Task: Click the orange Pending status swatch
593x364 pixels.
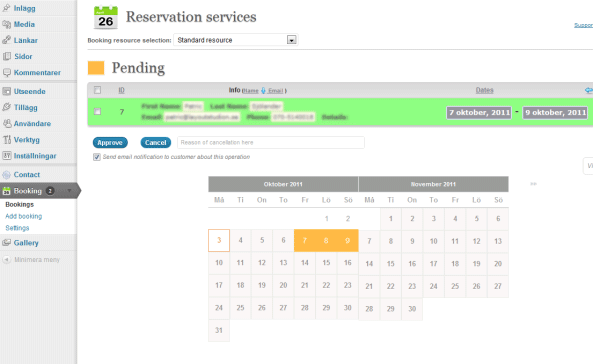Action: pyautogui.click(x=96, y=68)
